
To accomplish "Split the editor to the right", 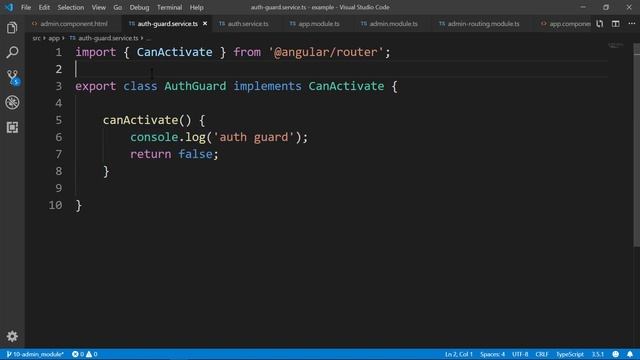I will pos(616,24).
